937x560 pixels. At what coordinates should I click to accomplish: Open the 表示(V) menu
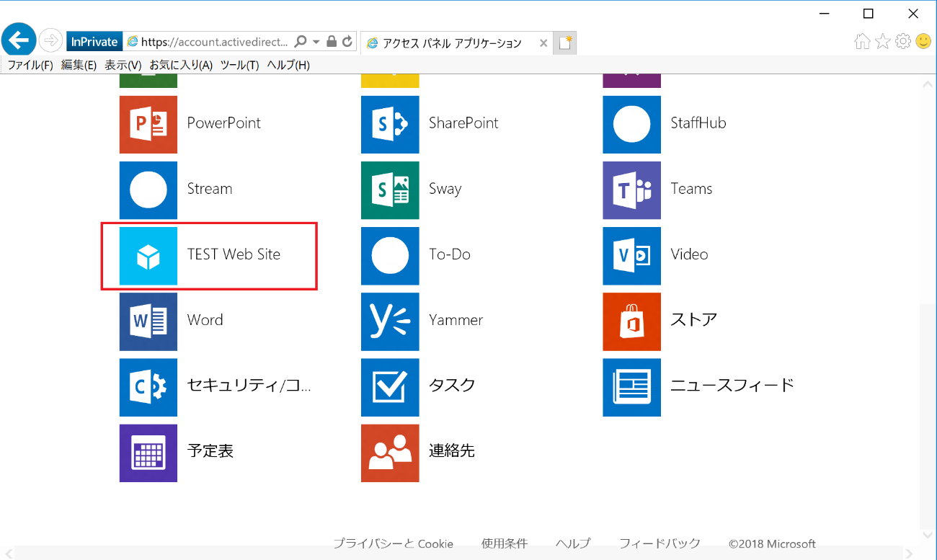pos(123,65)
